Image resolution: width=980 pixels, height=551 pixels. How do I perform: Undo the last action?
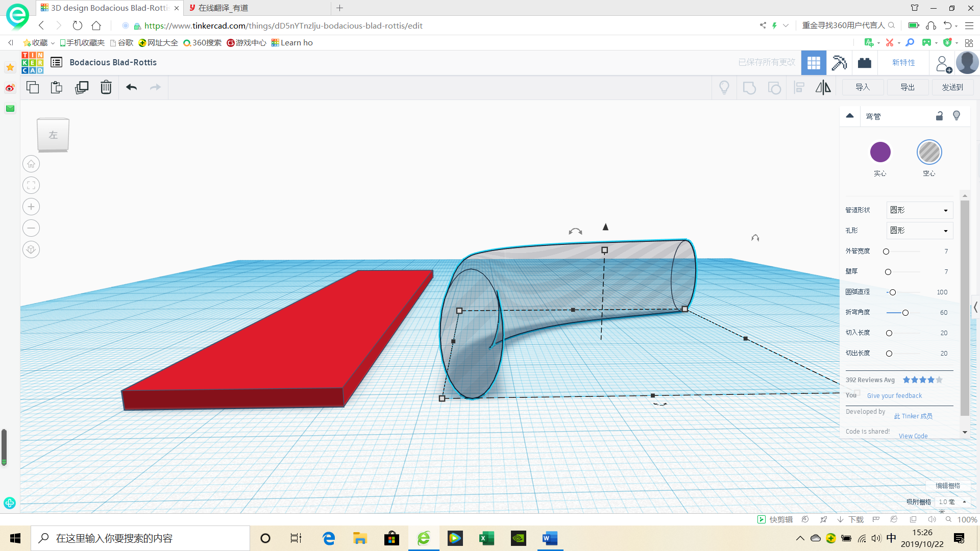(131, 87)
